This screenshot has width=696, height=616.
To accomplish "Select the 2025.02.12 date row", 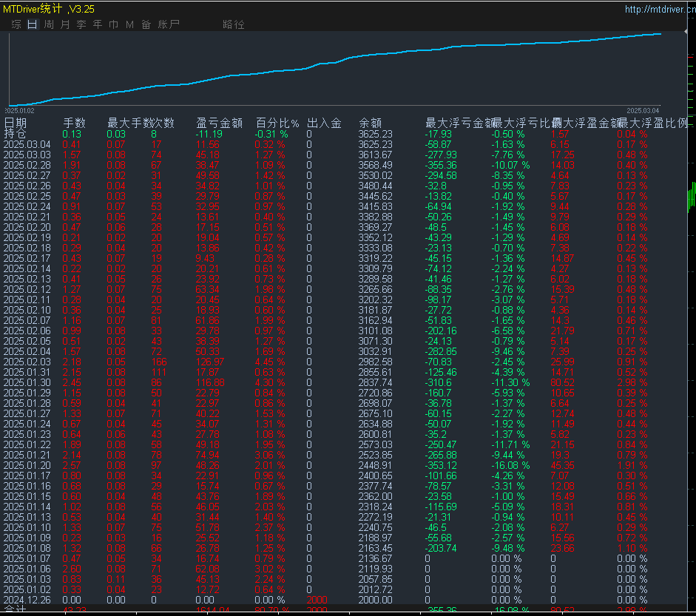I will coord(27,289).
